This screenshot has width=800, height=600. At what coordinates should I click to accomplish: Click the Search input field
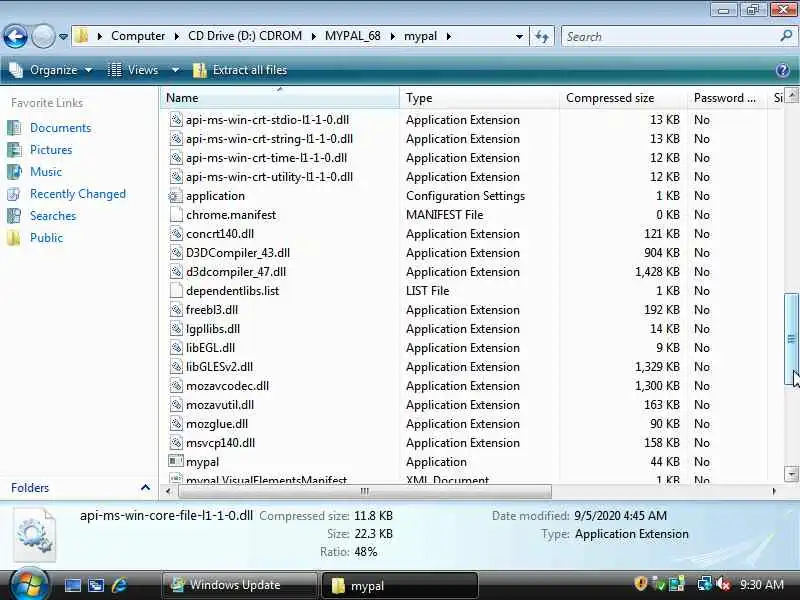pos(668,36)
